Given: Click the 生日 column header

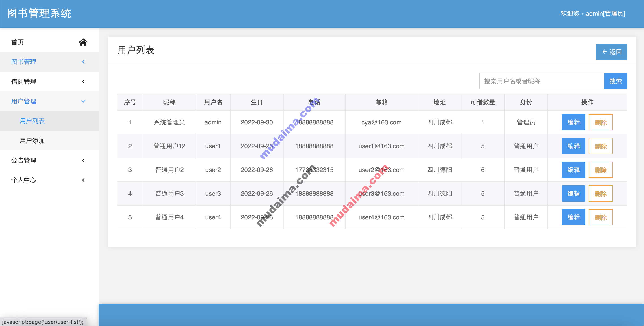Looking at the screenshot, I should point(257,102).
